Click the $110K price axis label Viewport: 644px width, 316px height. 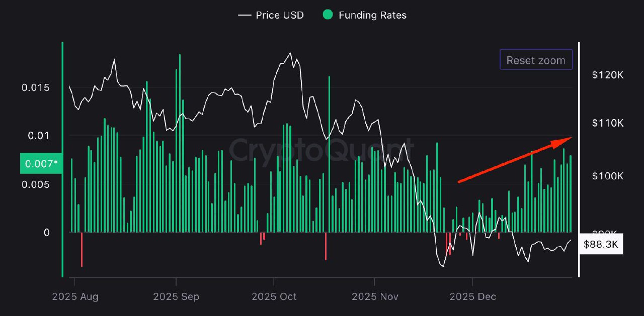tap(607, 123)
